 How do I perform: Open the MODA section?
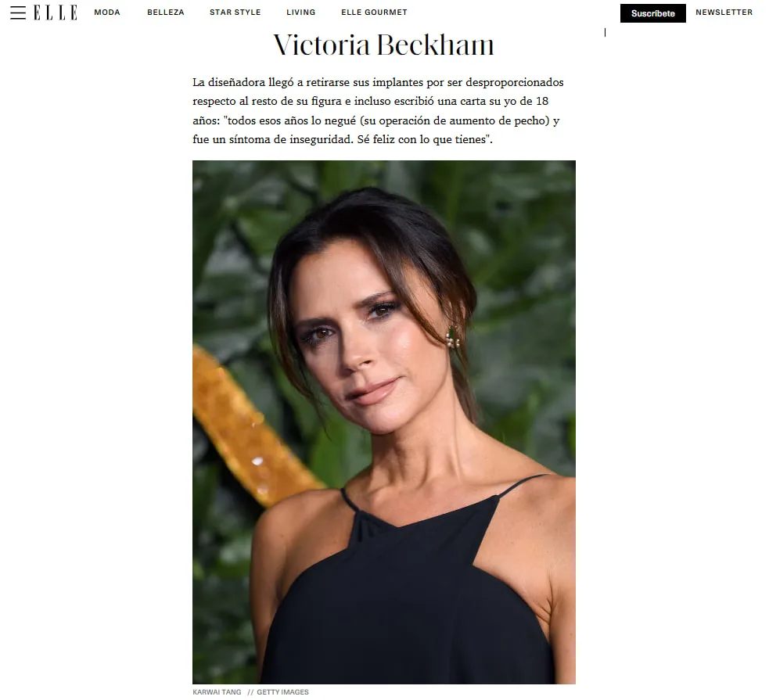[107, 13]
